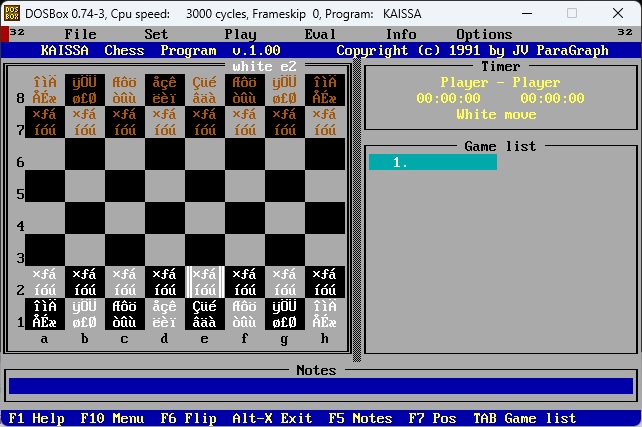This screenshot has height=427, width=642.
Task: Select the white rook on a1
Action: point(45,314)
